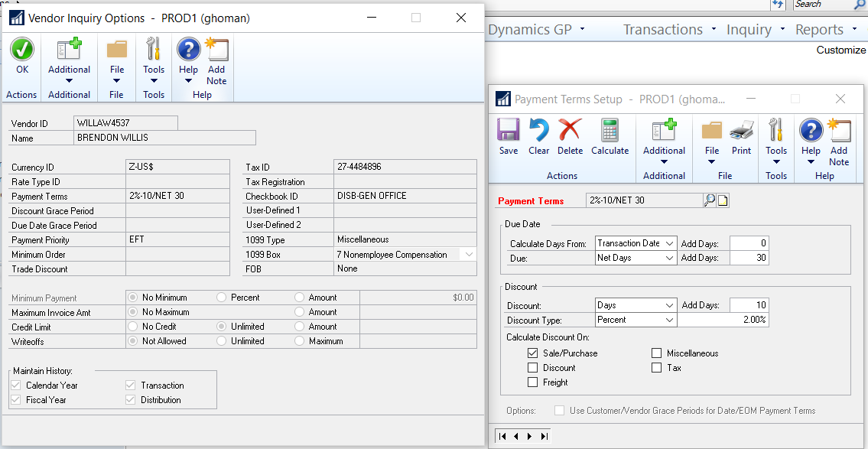Select Maximum Invoice Amt Amount radio button
The width and height of the screenshot is (868, 449).
[x=300, y=311]
